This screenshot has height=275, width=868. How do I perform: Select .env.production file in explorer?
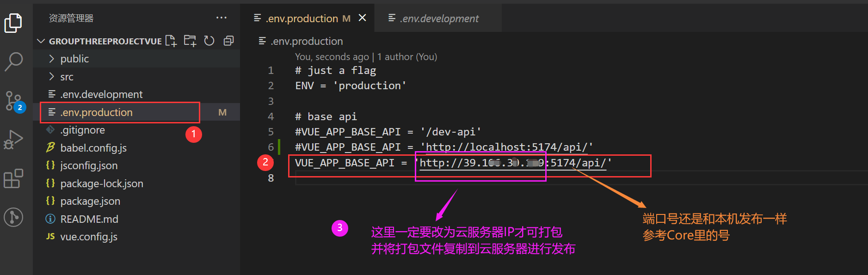(x=136, y=112)
